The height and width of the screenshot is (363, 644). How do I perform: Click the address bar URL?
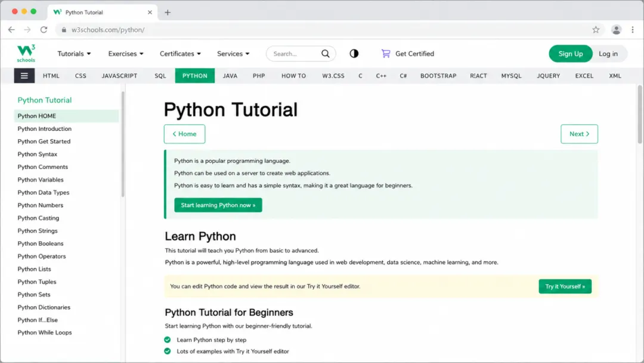coord(108,30)
